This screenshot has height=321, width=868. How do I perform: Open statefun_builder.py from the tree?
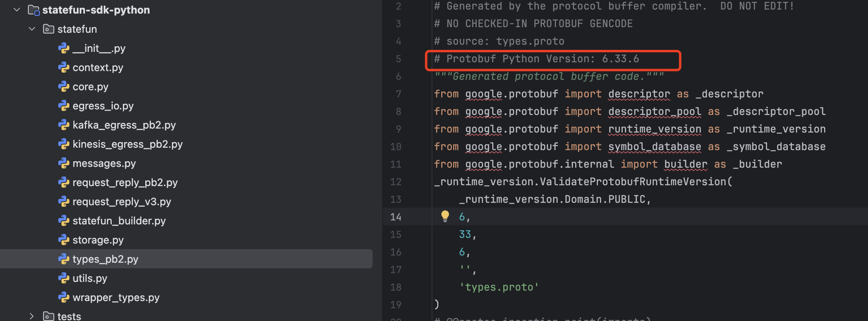click(119, 221)
